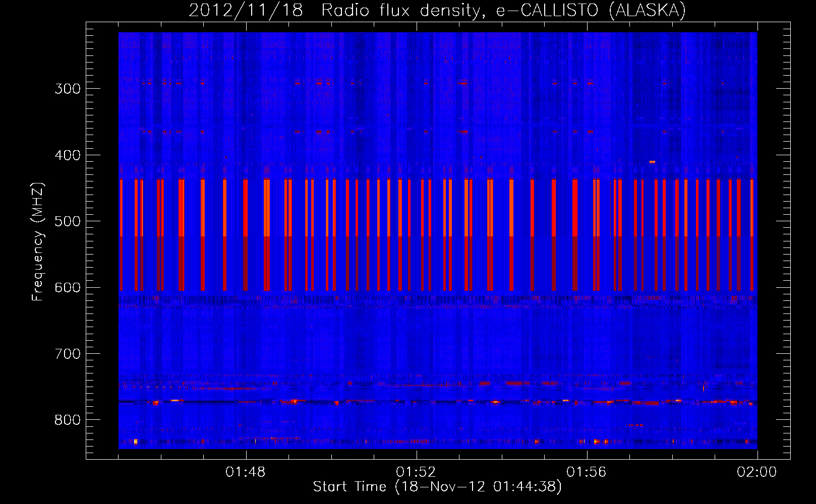Click the 01:56 time tick label
Screen dimensions: 816x504
587,472
